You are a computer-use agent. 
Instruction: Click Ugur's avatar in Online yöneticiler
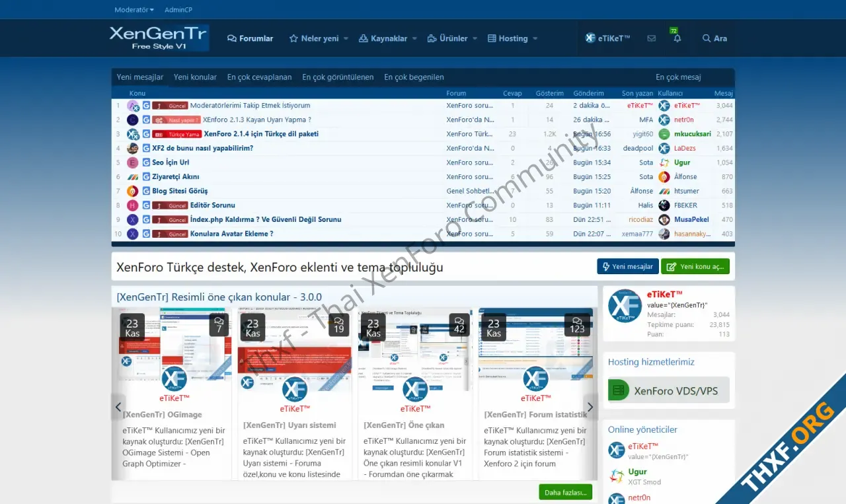click(x=617, y=476)
